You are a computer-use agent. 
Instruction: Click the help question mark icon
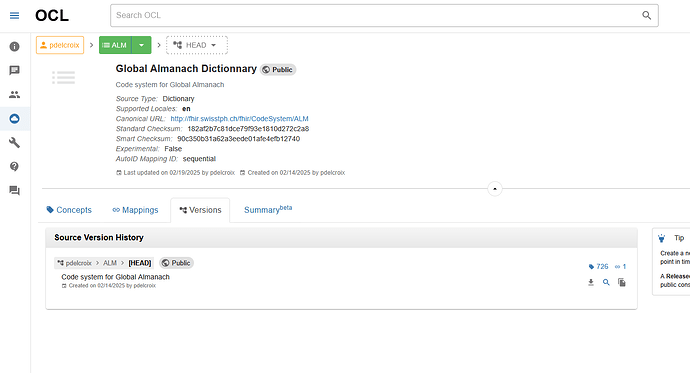(x=15, y=166)
